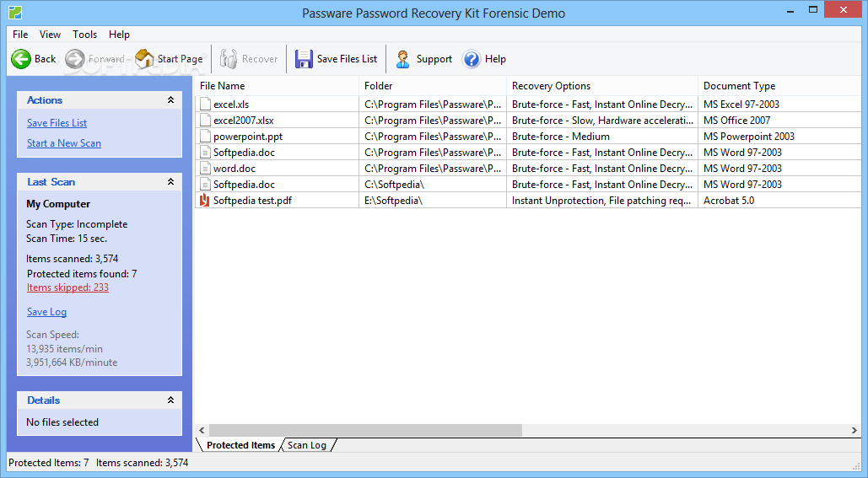Image resolution: width=868 pixels, height=478 pixels.
Task: Select the word.doc file name
Action: pyautogui.click(x=235, y=169)
